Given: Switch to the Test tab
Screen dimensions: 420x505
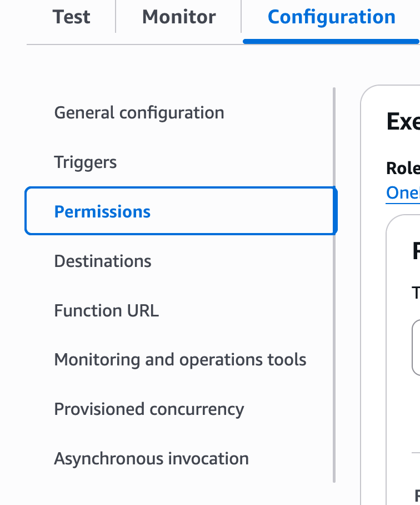Looking at the screenshot, I should click(x=72, y=17).
